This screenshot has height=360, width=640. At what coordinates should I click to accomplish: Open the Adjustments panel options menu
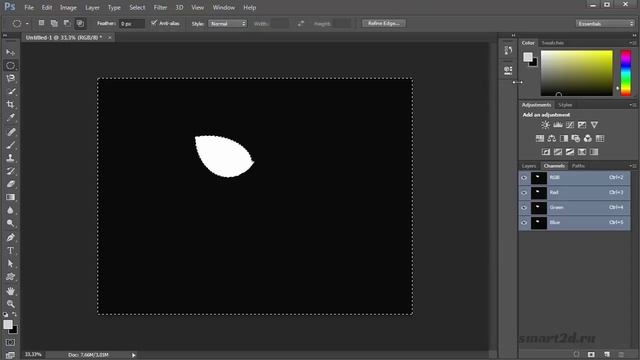pos(632,105)
